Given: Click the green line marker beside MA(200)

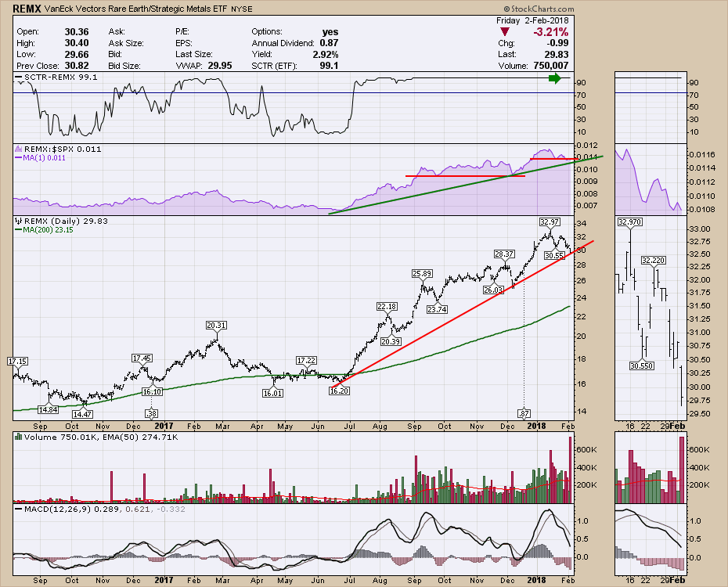Looking at the screenshot, I should pos(19,229).
